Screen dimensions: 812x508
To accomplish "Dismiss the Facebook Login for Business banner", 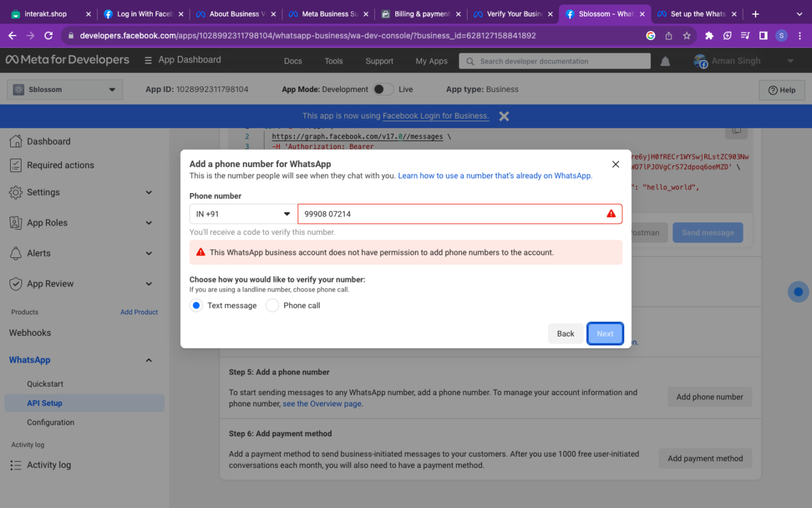I will point(504,116).
